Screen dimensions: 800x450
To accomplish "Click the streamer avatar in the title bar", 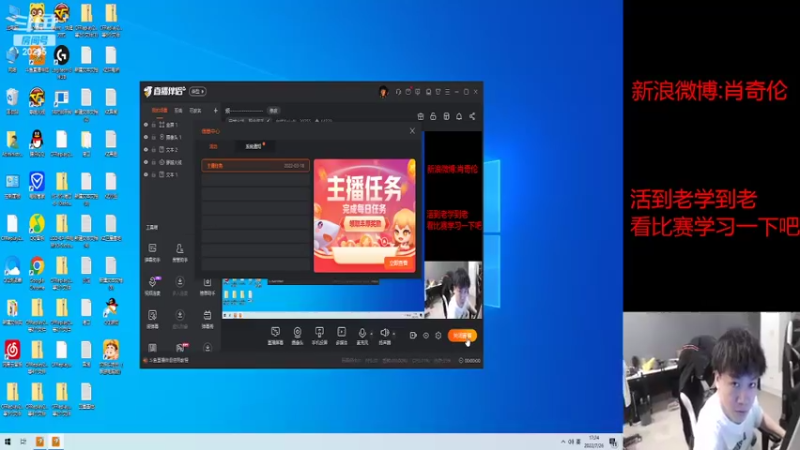I will pyautogui.click(x=383, y=92).
